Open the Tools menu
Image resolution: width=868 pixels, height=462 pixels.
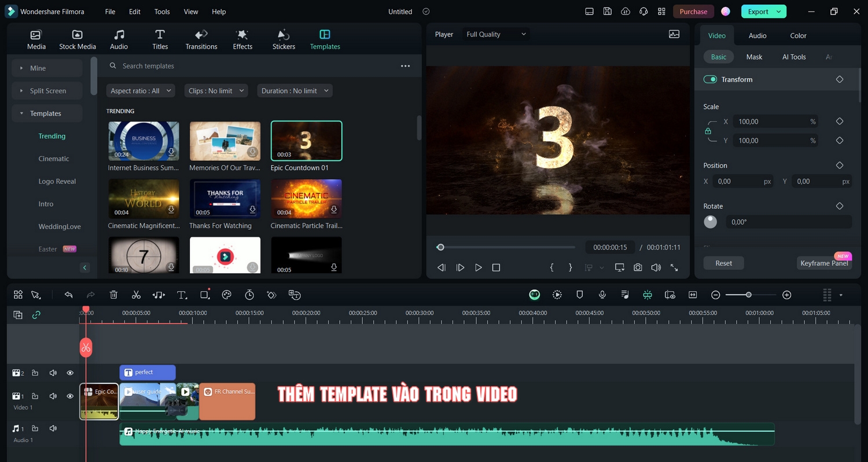pos(161,11)
